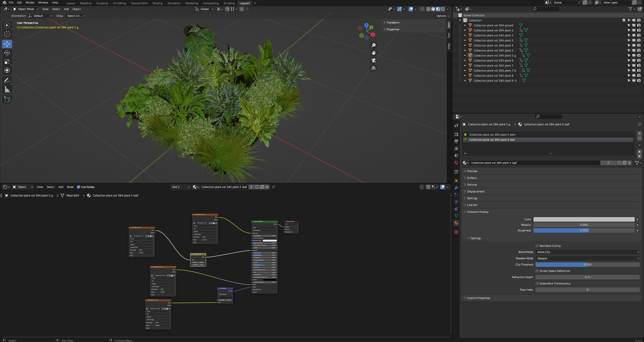Click the Viewport Display Color swatch
The height and width of the screenshot is (342, 644).
(x=584, y=219)
